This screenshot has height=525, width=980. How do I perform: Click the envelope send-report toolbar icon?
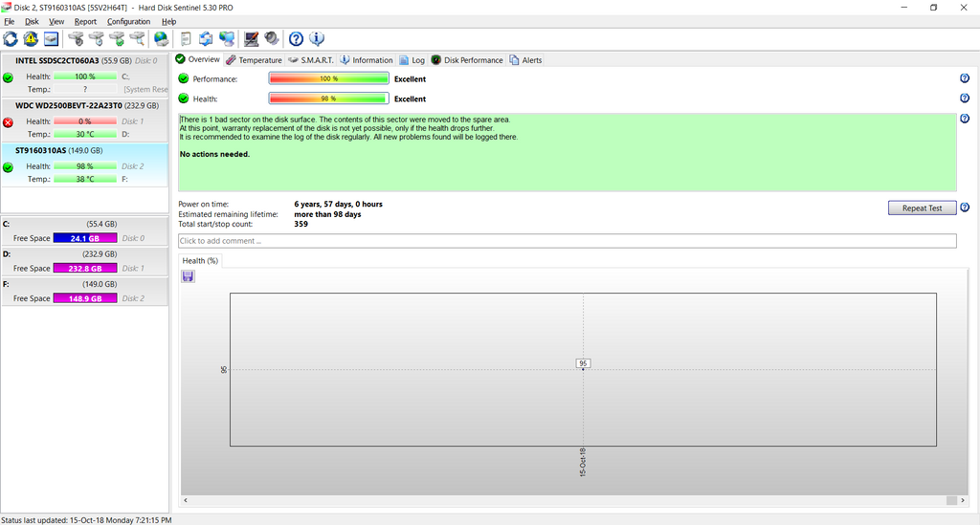[x=206, y=38]
